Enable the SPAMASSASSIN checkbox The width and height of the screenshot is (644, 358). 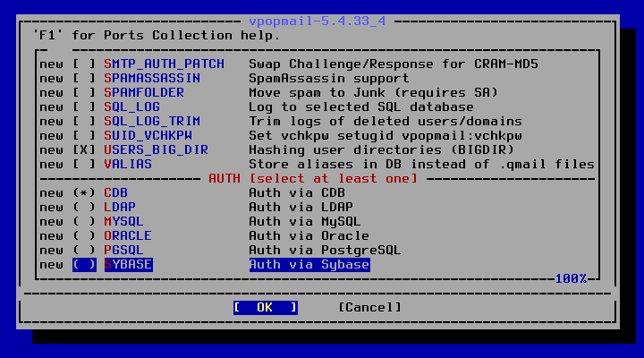pos(84,79)
